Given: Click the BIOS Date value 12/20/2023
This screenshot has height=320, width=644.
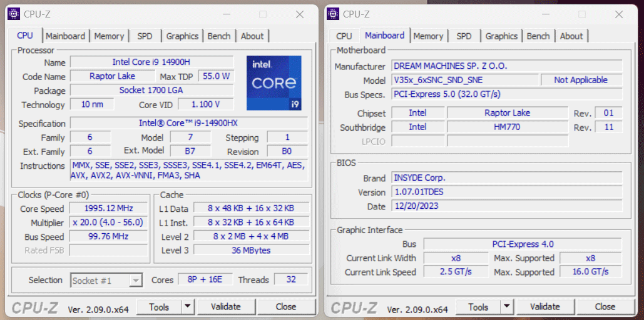Looking at the screenshot, I should [507, 206].
